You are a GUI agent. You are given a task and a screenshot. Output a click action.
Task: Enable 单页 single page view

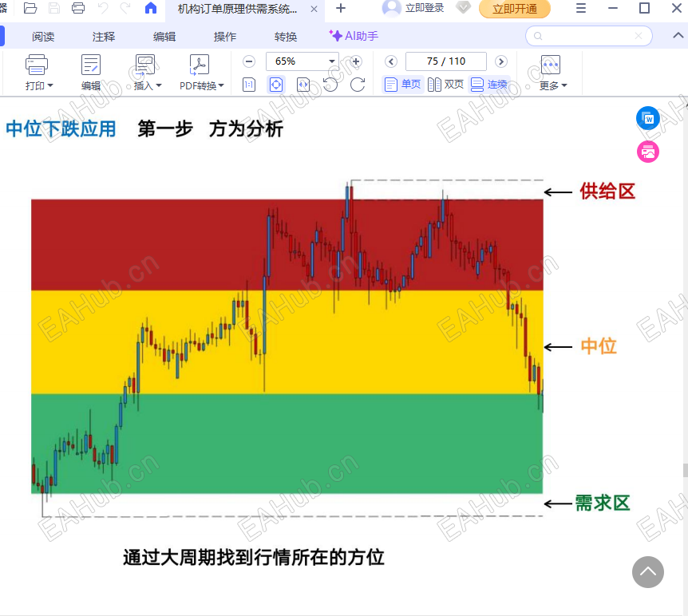click(402, 85)
